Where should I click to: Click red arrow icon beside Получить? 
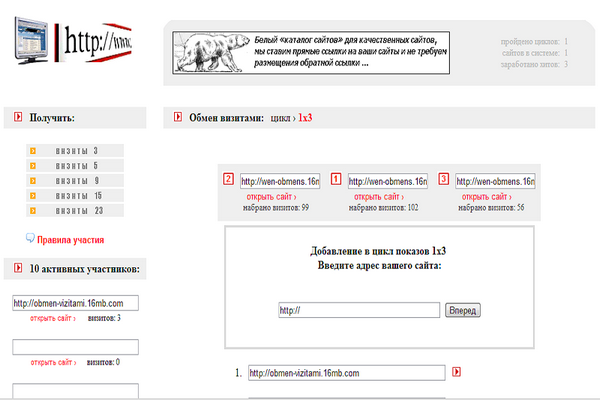tap(18, 117)
